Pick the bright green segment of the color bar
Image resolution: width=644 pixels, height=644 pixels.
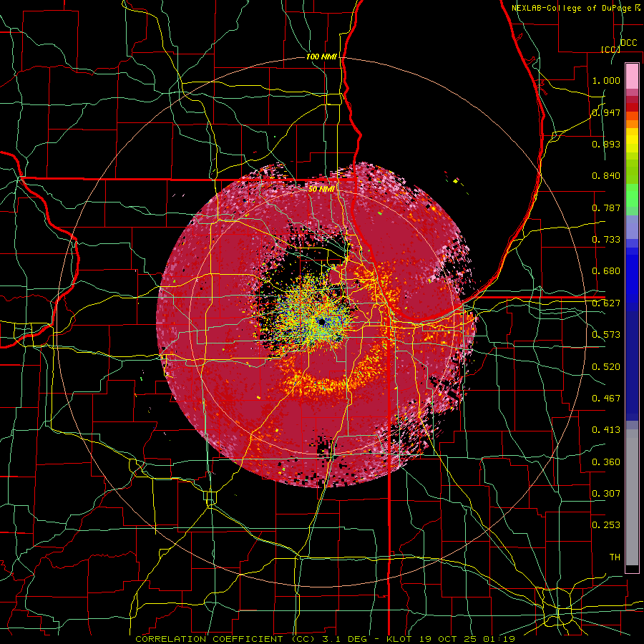(x=632, y=195)
